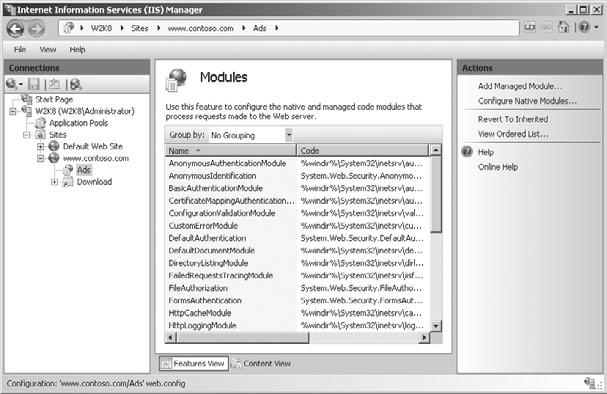Click the scroll left arrow of module list
This screenshot has height=394, width=607.
pos(170,338)
